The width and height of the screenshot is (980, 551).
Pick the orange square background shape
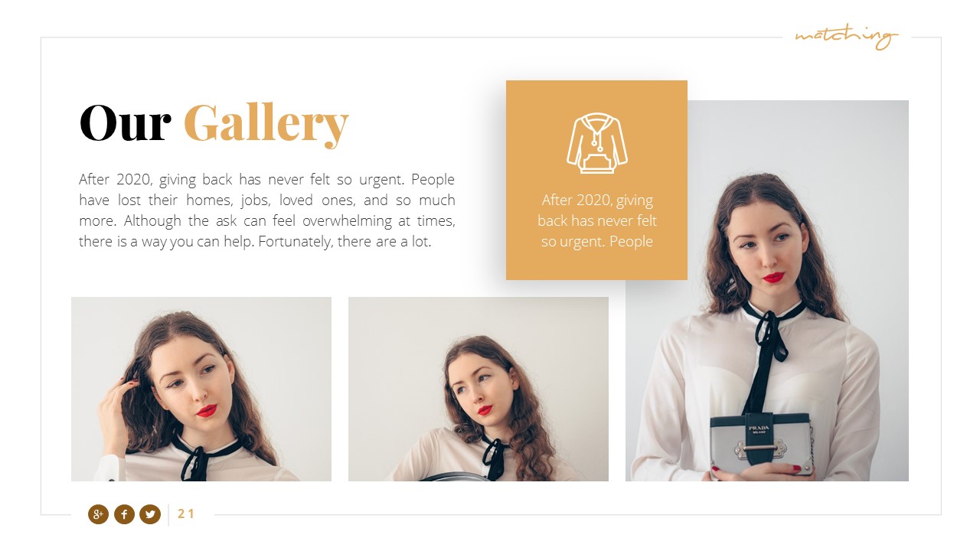coord(596,180)
